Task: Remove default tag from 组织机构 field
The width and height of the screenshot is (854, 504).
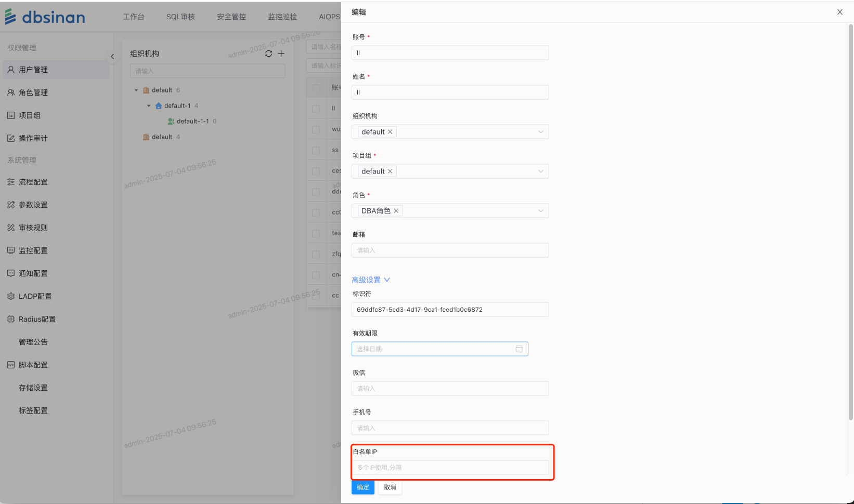Action: click(x=390, y=132)
